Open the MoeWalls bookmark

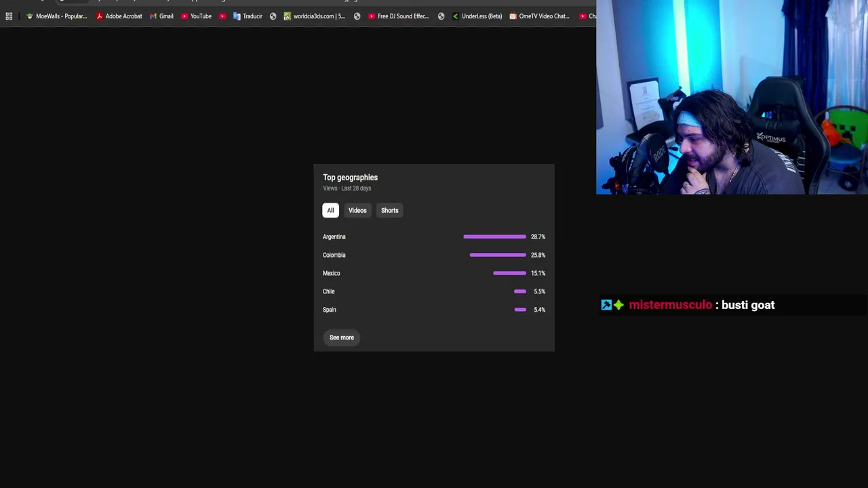(57, 16)
